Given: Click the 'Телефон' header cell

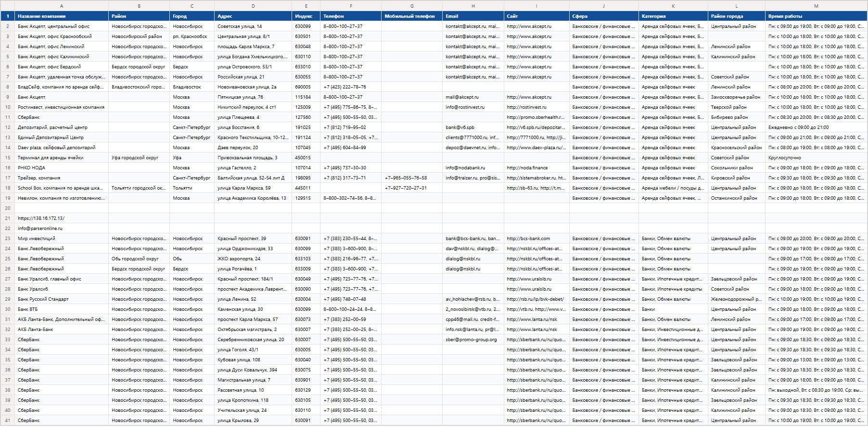Looking at the screenshot, I should point(351,16).
